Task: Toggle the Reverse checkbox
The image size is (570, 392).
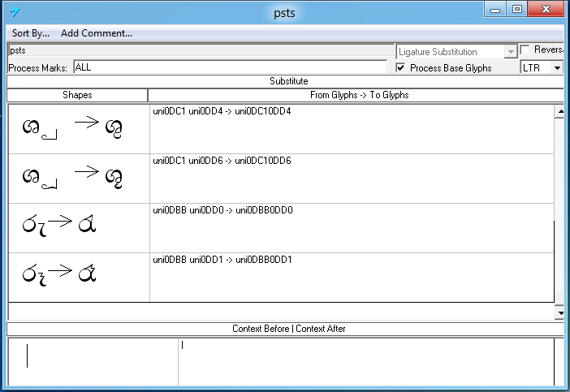Action: pos(525,50)
